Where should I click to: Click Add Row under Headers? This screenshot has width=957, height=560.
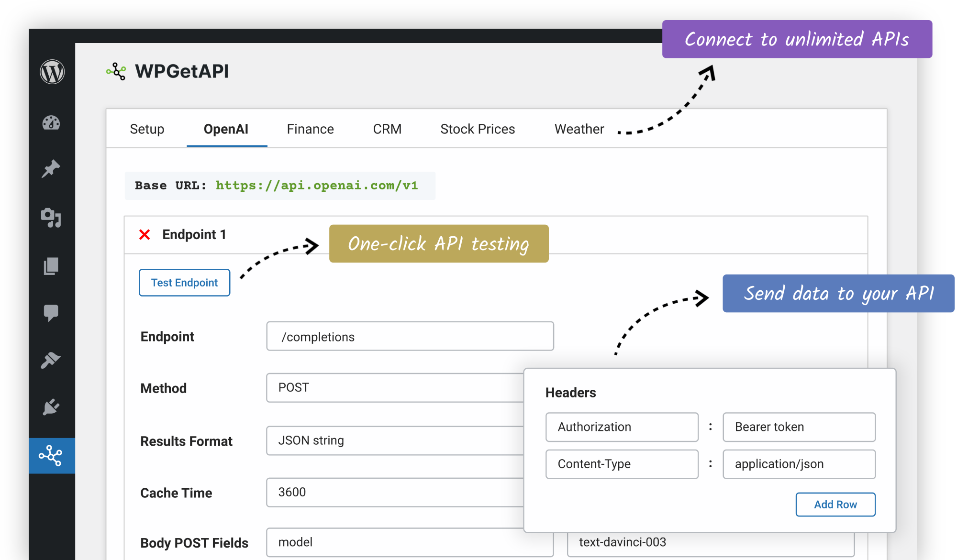(835, 504)
